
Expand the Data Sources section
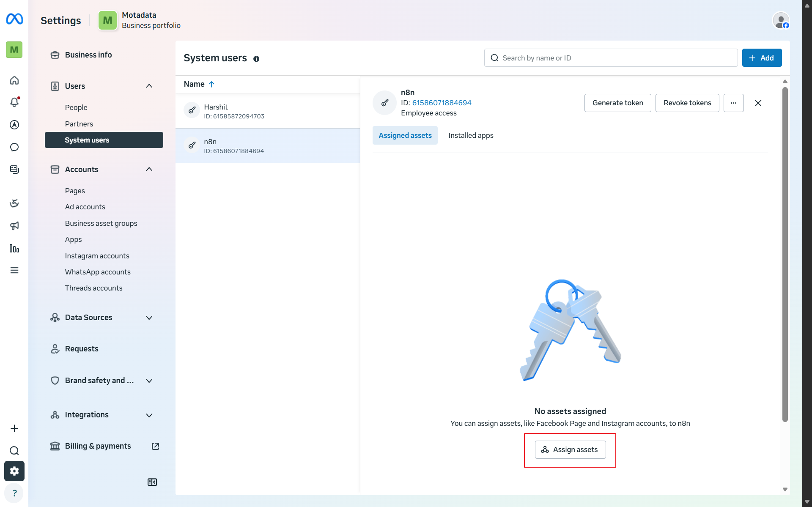149,318
